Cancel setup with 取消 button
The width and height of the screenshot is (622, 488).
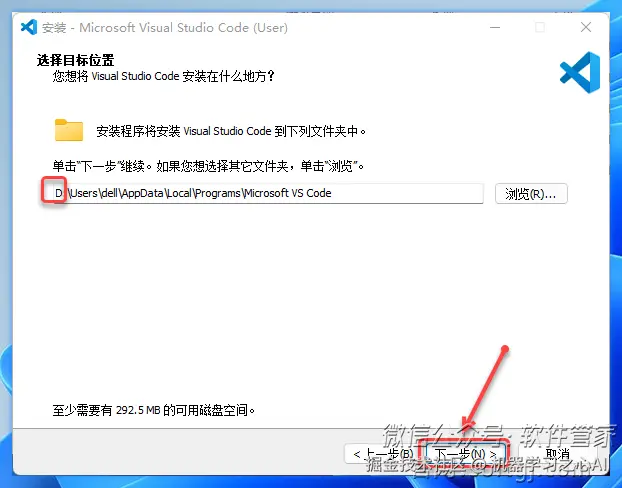pyautogui.click(x=558, y=454)
